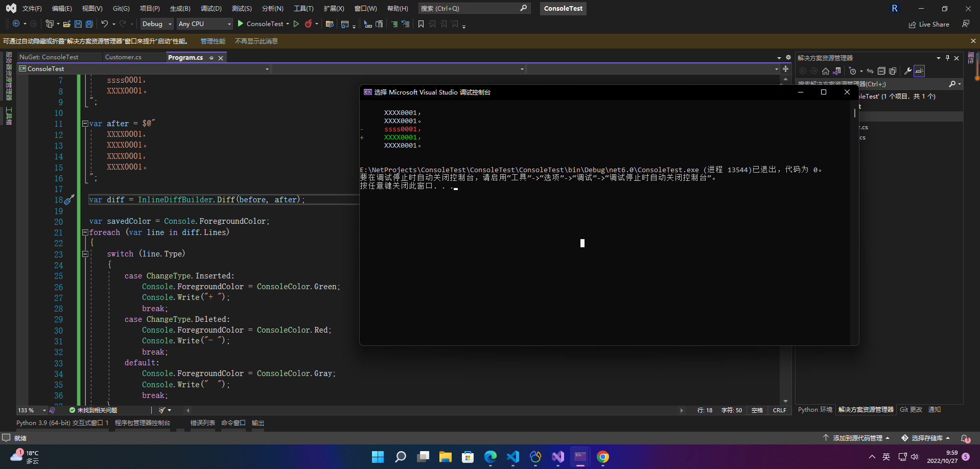
Task: Start without debugging using the hollow play icon
Action: (296, 24)
